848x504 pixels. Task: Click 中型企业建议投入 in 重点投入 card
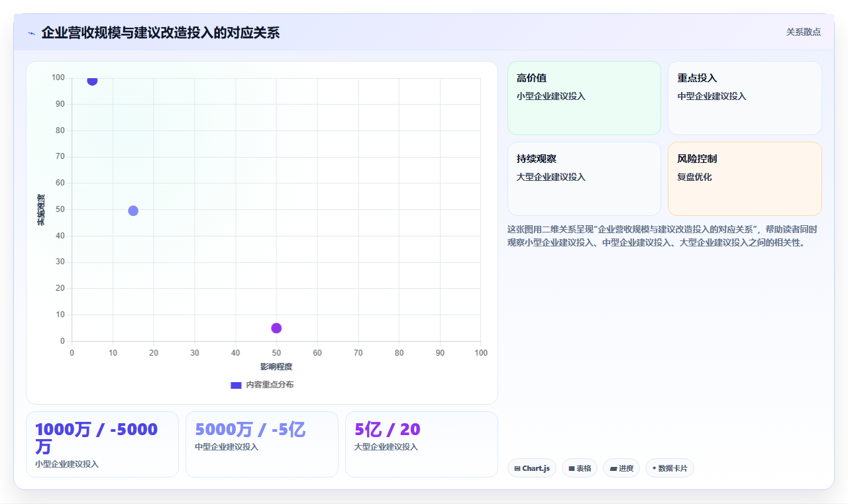pyautogui.click(x=712, y=96)
